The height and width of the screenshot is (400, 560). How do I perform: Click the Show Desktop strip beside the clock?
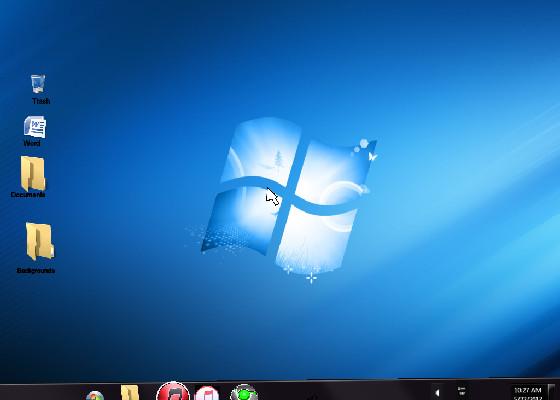(552, 392)
